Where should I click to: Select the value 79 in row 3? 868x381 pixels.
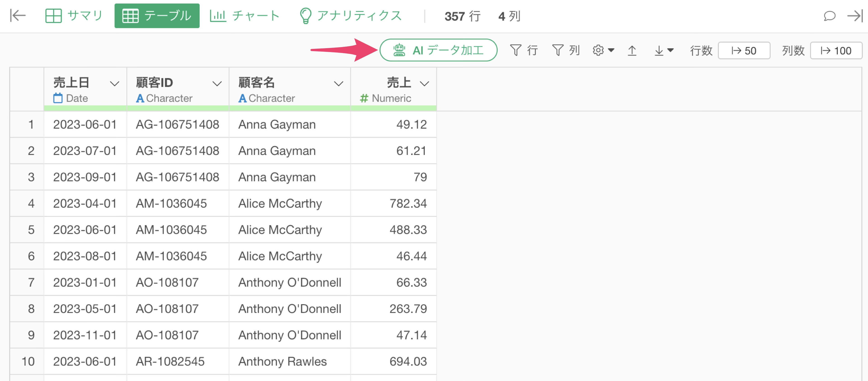[394, 177]
